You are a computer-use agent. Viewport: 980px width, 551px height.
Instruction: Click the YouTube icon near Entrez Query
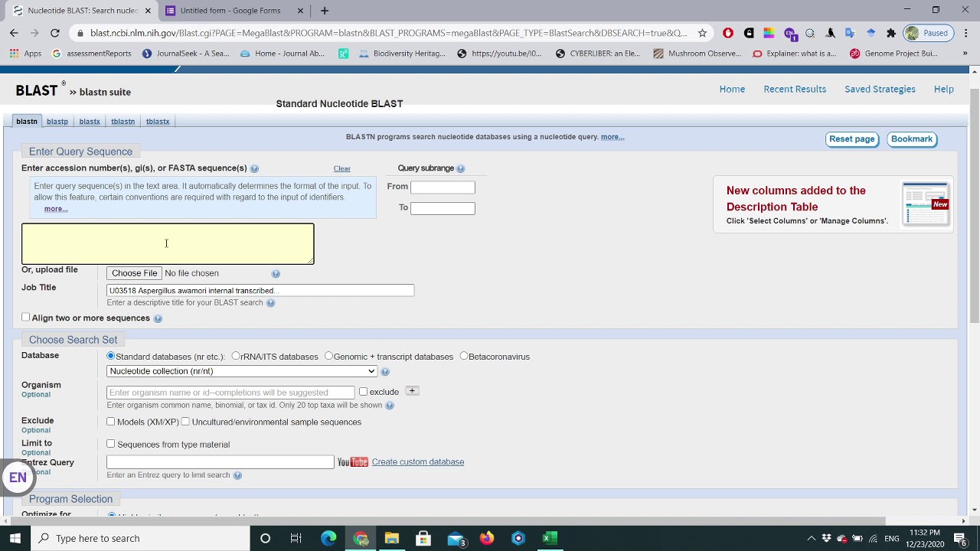(x=353, y=462)
